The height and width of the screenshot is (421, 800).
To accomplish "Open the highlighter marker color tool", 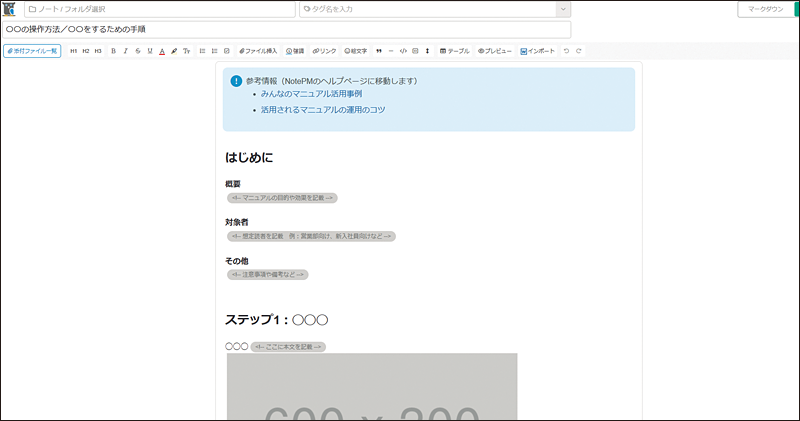I will 174,50.
